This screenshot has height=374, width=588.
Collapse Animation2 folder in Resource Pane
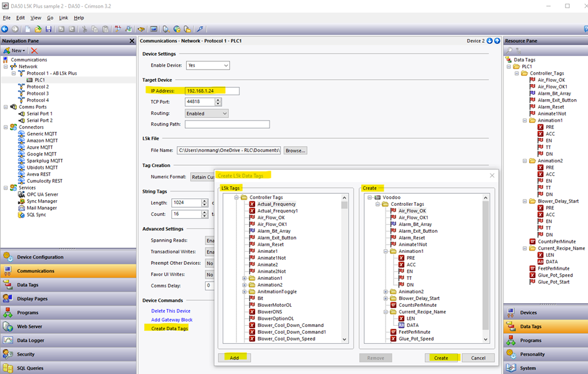click(525, 161)
